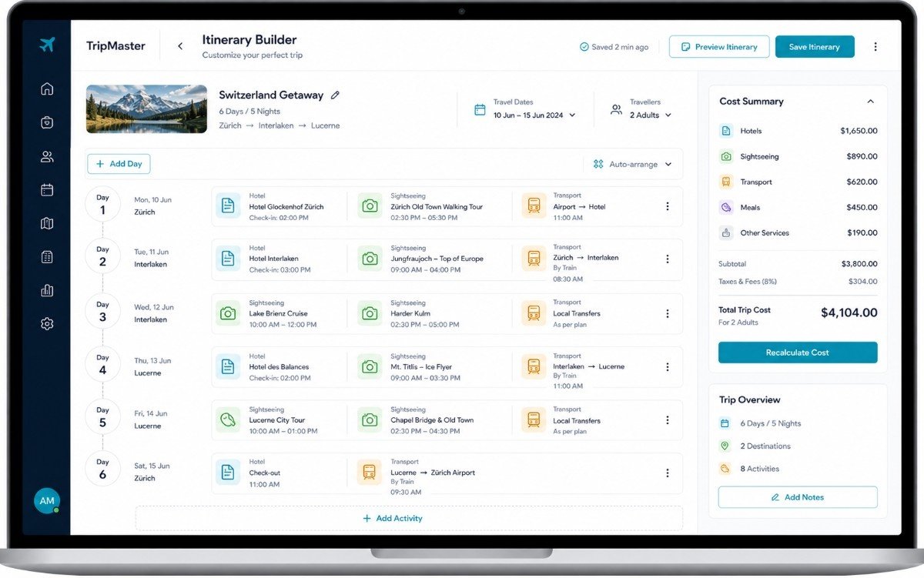
Task: Open Day 4 row options menu
Action: [668, 367]
